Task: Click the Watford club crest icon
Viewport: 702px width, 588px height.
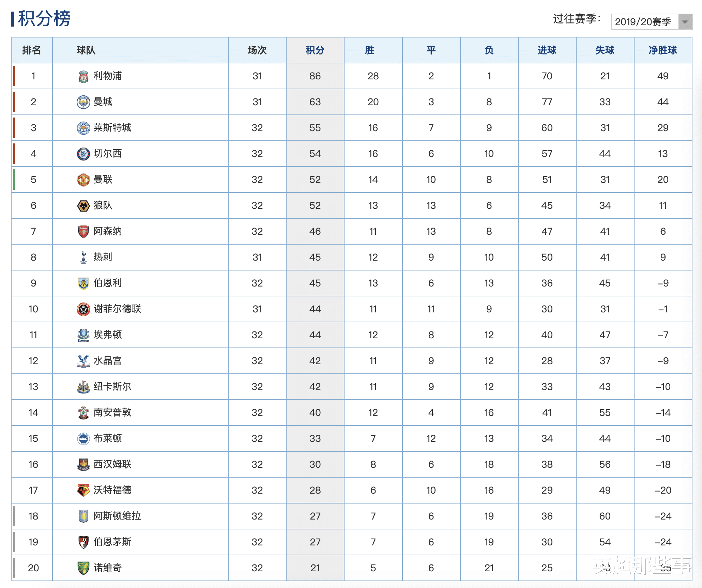Action: click(x=83, y=491)
